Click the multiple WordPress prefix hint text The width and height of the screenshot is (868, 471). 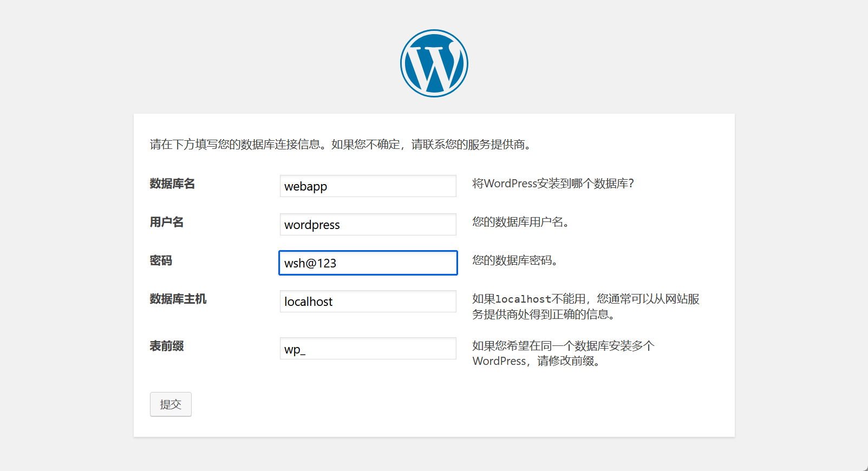(x=563, y=354)
